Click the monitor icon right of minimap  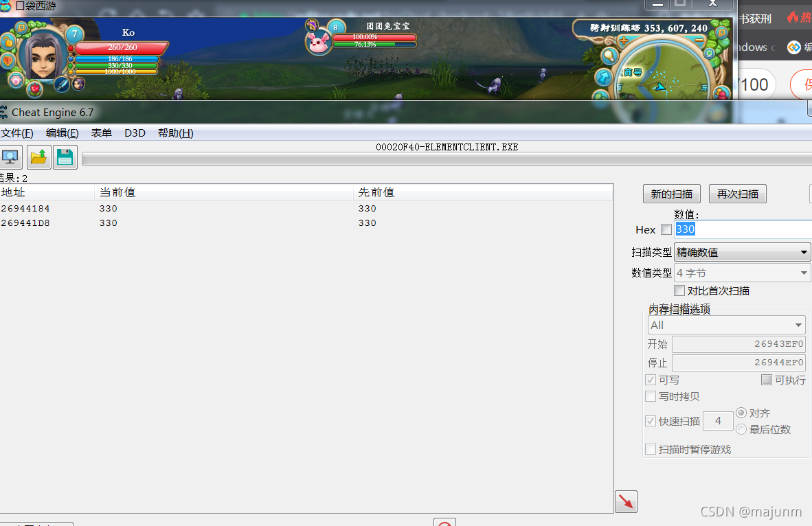710,53
